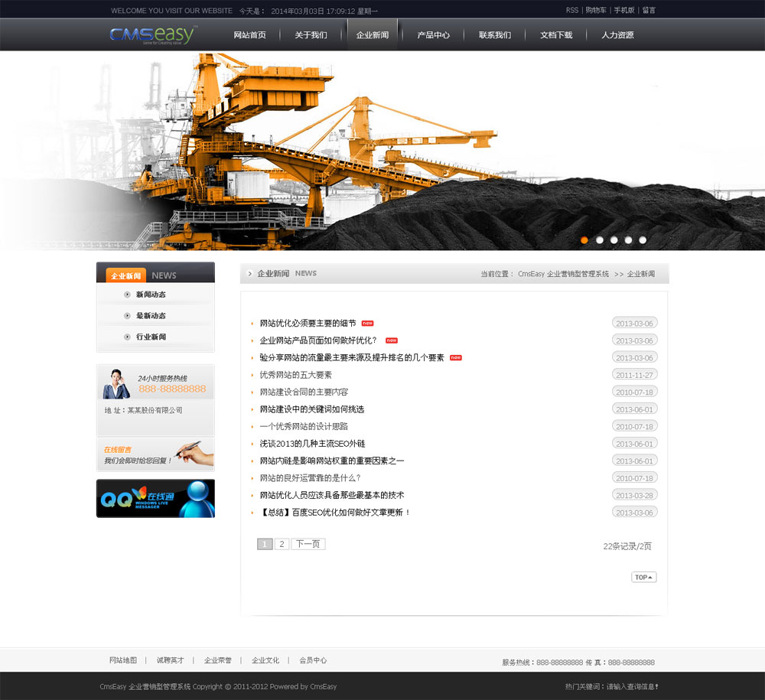The height and width of the screenshot is (700, 765).
Task: Open the 购物车 shopping cart link
Action: click(596, 10)
